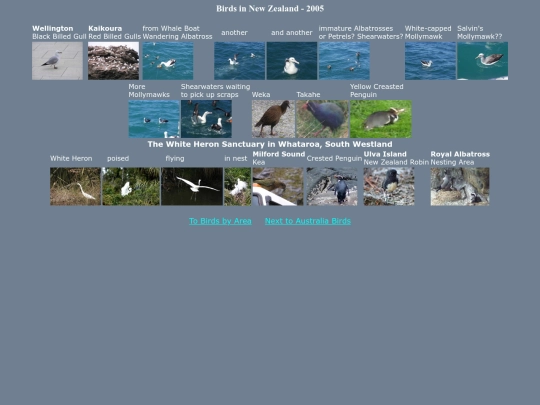Click the 'White-capped Mollymawk' caption
The width and height of the screenshot is (540, 405).
click(x=428, y=32)
